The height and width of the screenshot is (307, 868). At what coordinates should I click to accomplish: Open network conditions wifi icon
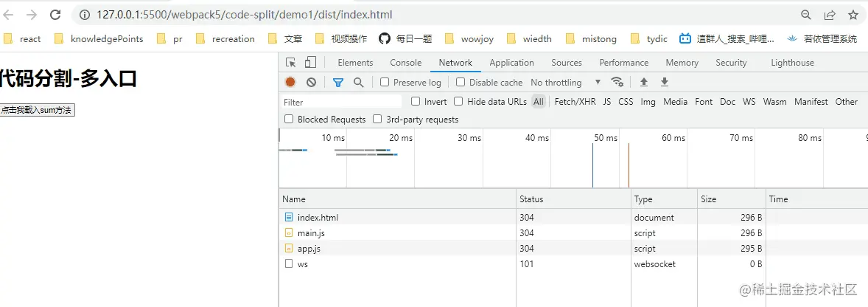pyautogui.click(x=617, y=83)
